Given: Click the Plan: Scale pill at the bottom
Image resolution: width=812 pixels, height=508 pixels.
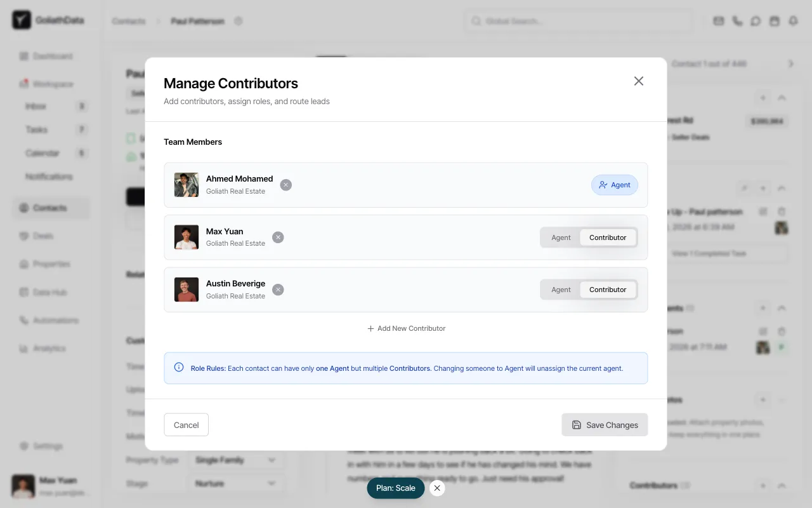Looking at the screenshot, I should pyautogui.click(x=395, y=488).
